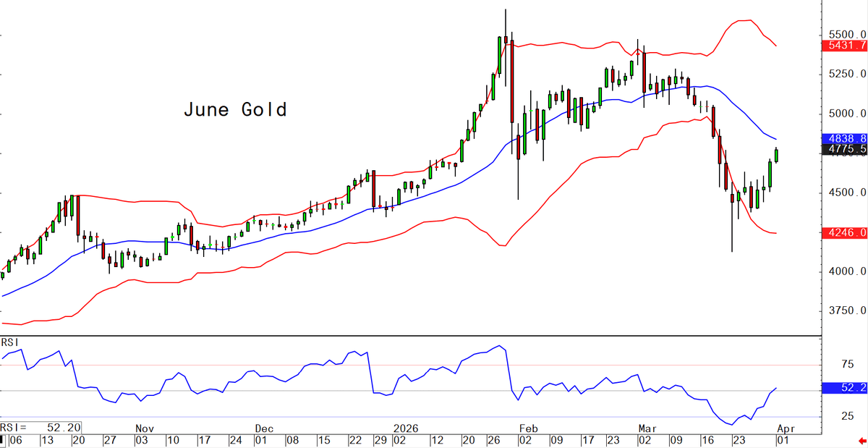Click the 22 date tick label
Image resolution: width=868 pixels, height=448 pixels.
pyautogui.click(x=355, y=439)
